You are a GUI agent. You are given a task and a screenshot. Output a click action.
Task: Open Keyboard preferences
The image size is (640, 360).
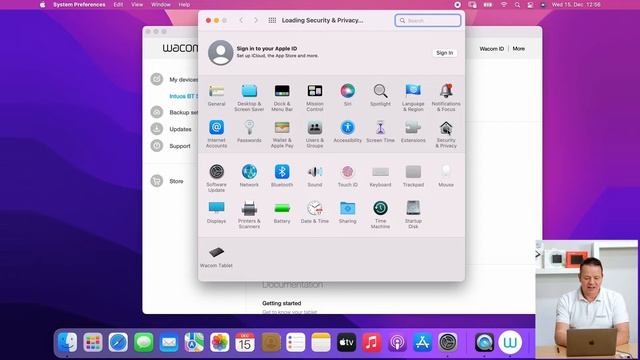click(x=380, y=176)
